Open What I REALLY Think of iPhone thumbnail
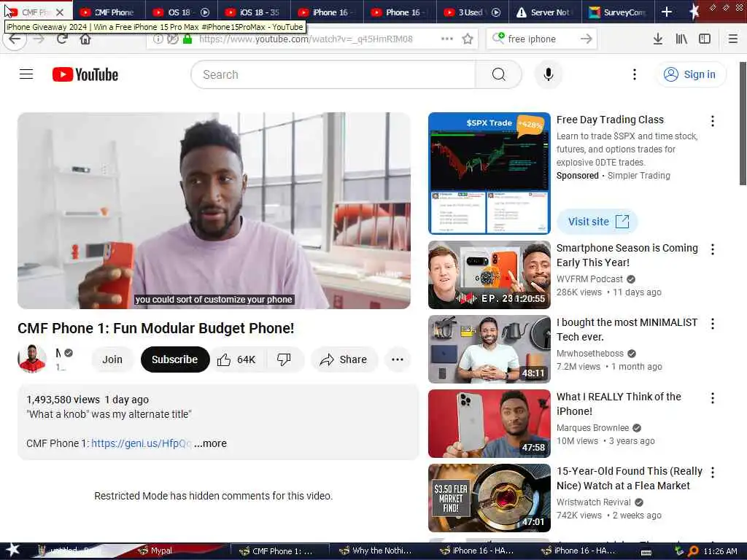The image size is (747, 560). coord(489,424)
